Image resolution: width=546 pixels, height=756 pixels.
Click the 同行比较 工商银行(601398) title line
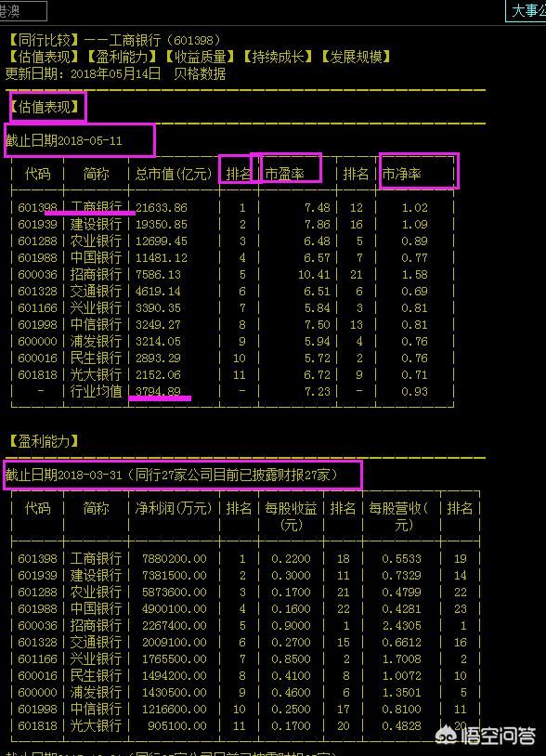tap(115, 40)
